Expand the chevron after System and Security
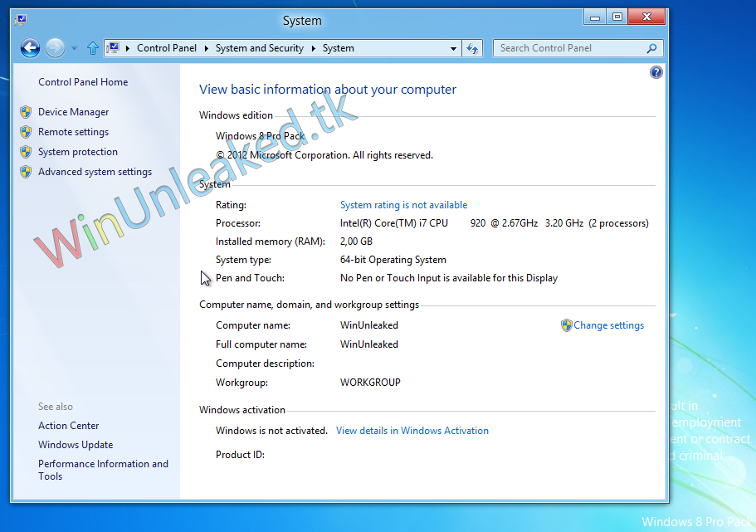Screen dimensions: 756x532 314,48
